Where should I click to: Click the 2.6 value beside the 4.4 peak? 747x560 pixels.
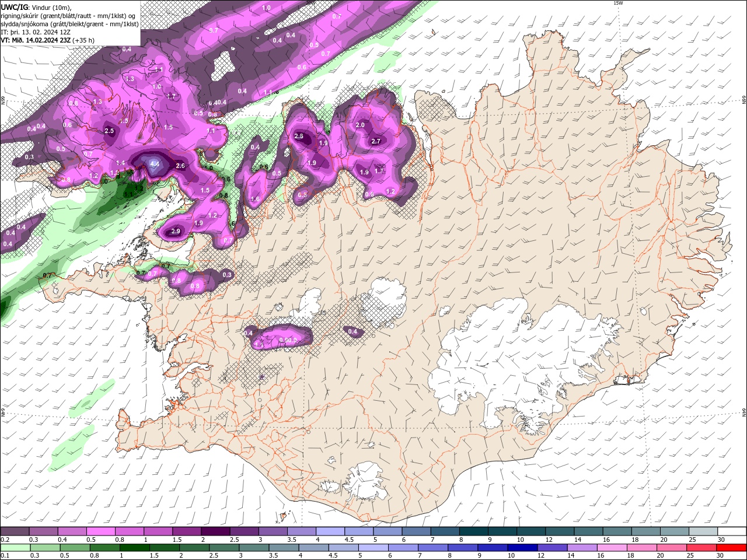(180, 166)
